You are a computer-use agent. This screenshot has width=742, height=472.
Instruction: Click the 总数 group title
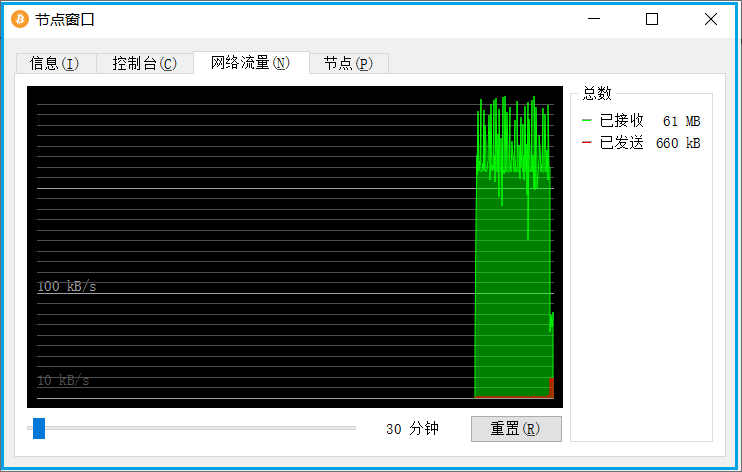(597, 93)
